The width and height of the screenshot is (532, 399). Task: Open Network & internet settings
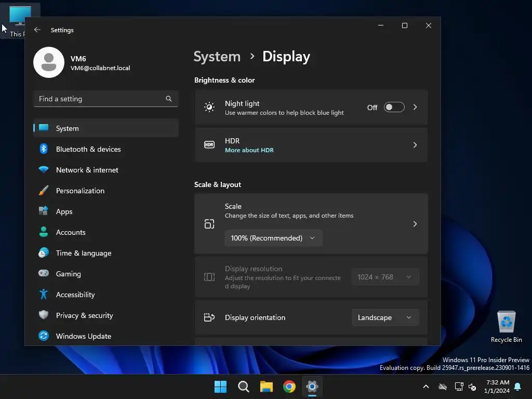(x=106, y=170)
